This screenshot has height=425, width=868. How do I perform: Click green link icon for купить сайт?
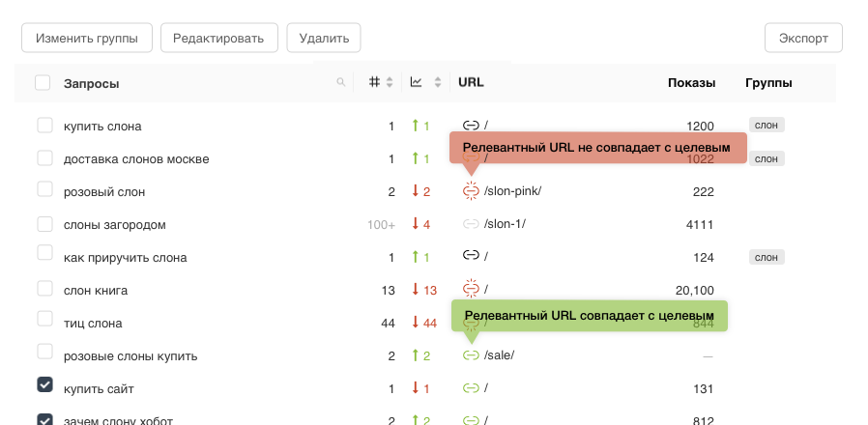point(471,388)
